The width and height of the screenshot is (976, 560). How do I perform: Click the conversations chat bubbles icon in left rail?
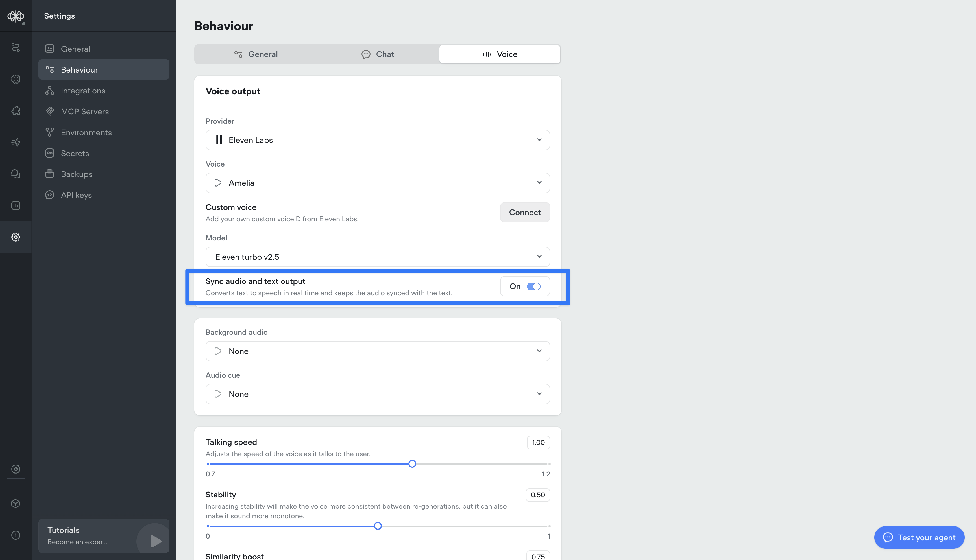16,174
